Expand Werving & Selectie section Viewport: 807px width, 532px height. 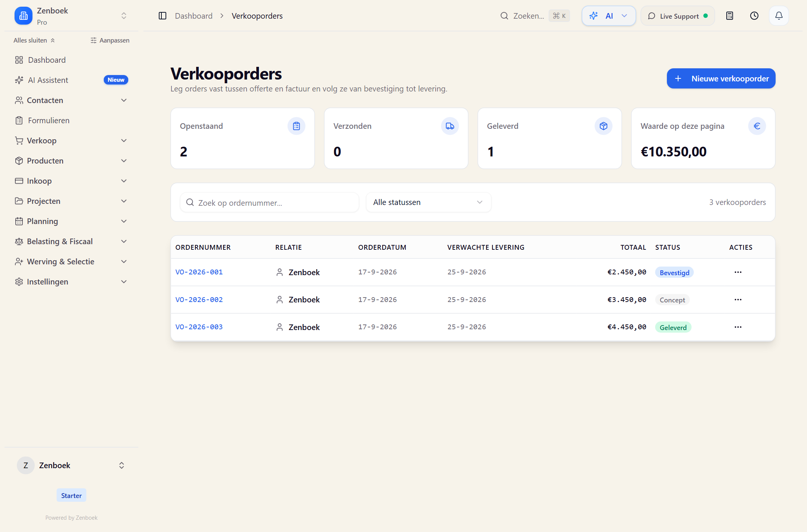pyautogui.click(x=71, y=261)
